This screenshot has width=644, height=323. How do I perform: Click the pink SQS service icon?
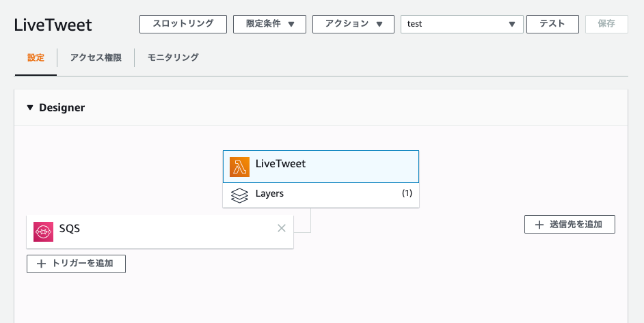pos(44,232)
